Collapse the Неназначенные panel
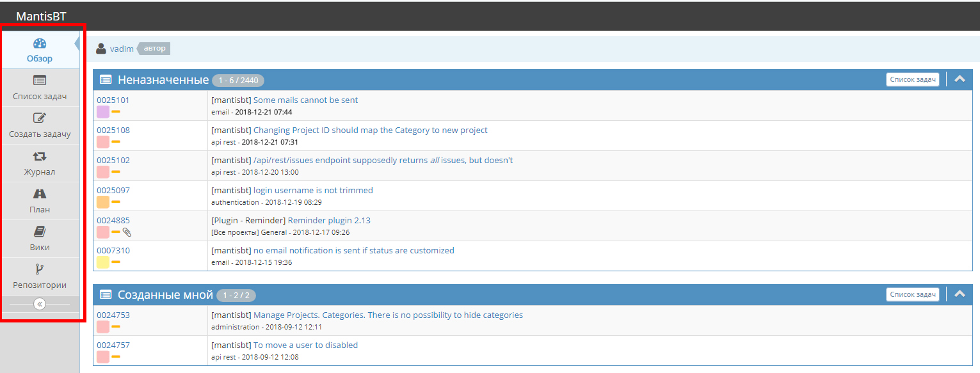 pos(959,79)
